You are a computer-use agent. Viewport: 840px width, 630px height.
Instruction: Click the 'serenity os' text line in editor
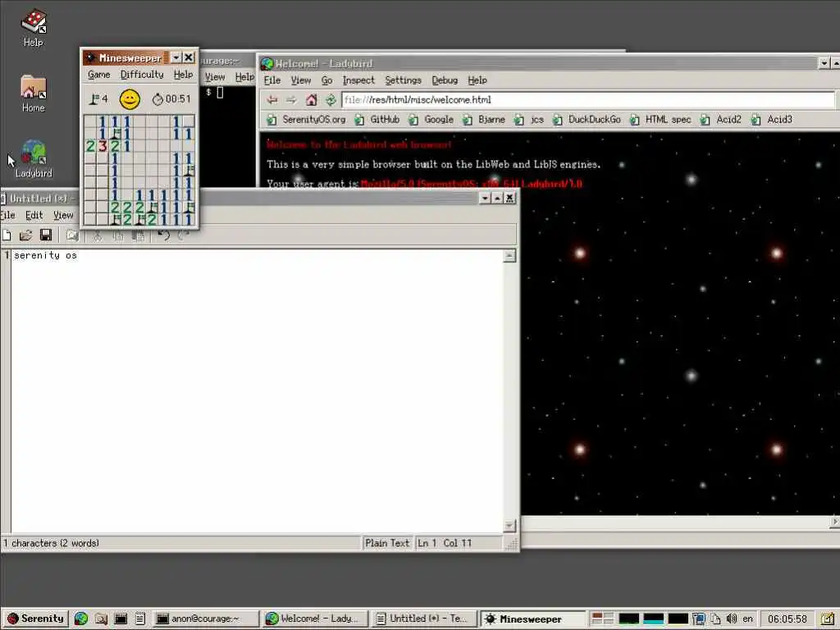coord(46,256)
